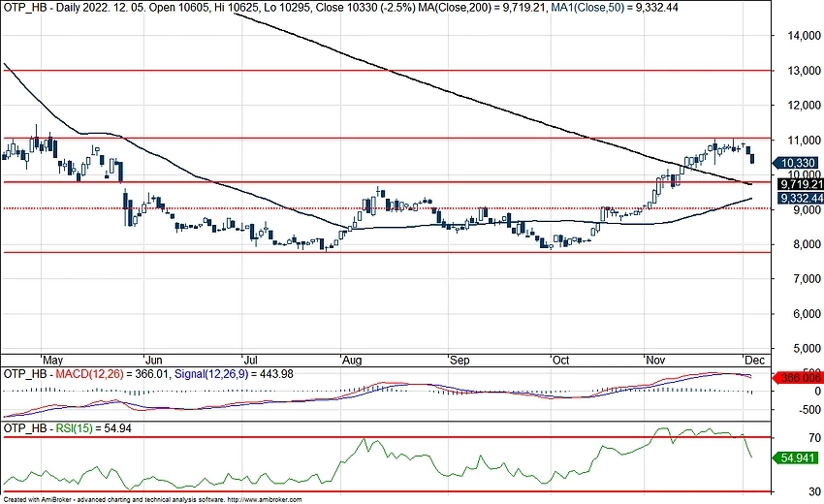Click the red 366.00 MACD value tag

pyautogui.click(x=799, y=377)
